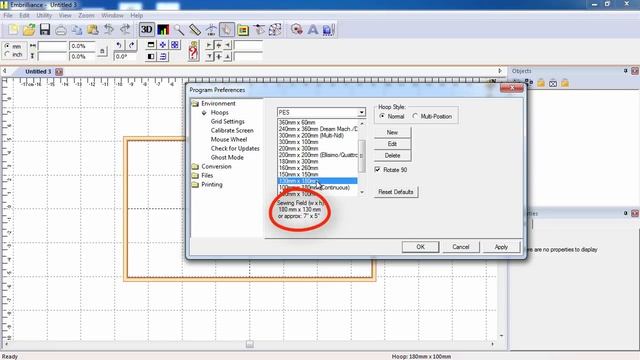Open the View menu
The image size is (640, 360).
65,15
